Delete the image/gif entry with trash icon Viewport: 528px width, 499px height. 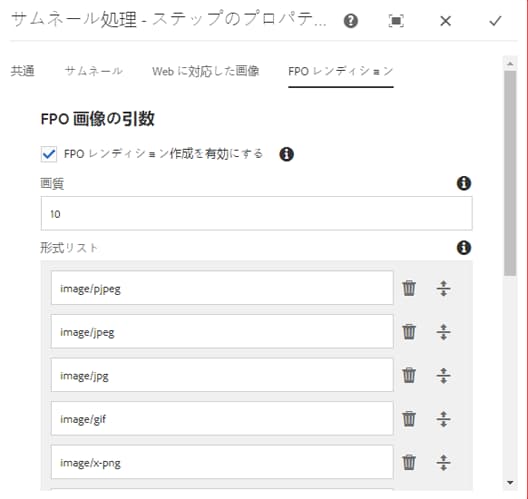(409, 419)
